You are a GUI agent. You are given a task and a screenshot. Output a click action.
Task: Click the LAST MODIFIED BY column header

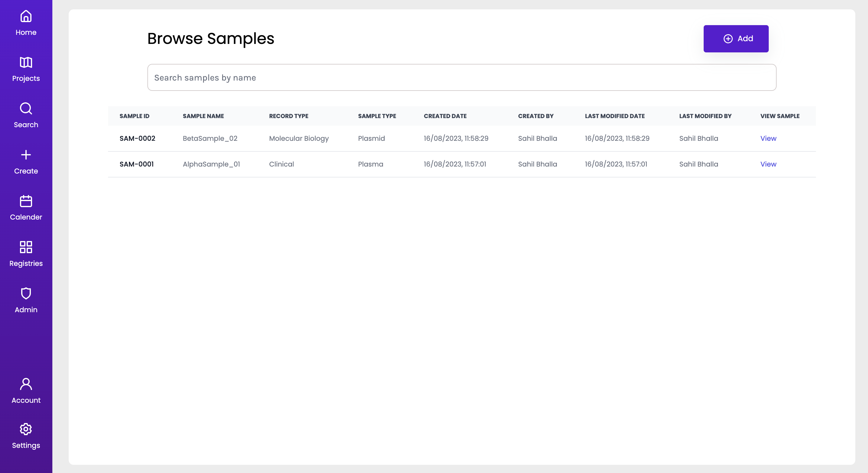(x=705, y=116)
